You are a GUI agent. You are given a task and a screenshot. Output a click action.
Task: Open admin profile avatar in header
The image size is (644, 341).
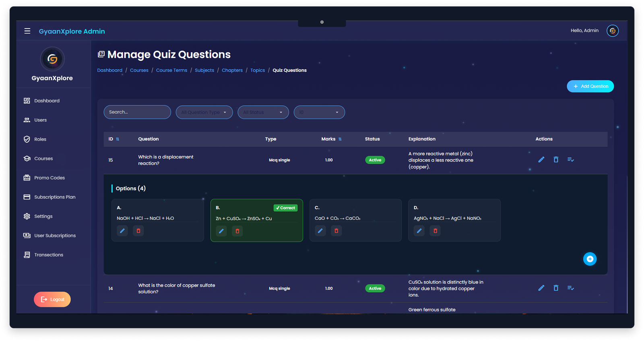(x=612, y=31)
